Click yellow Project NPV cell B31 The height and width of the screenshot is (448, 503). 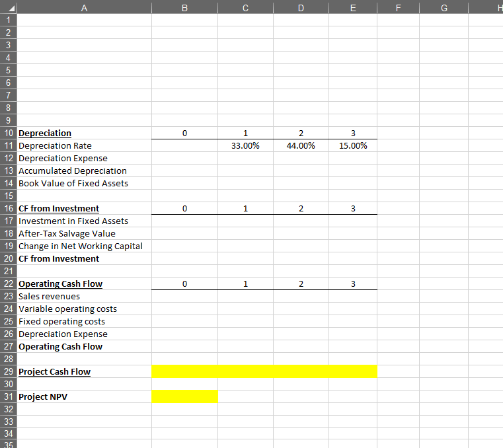coord(184,396)
